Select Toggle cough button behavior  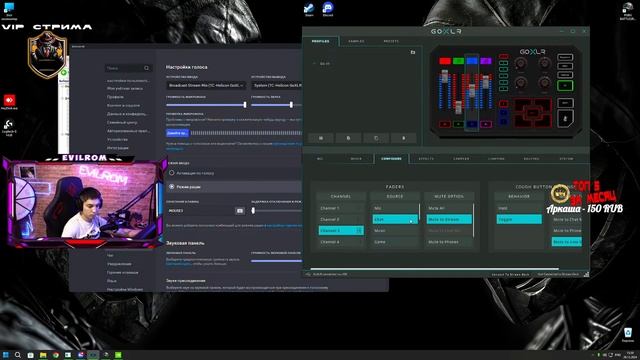(519, 220)
